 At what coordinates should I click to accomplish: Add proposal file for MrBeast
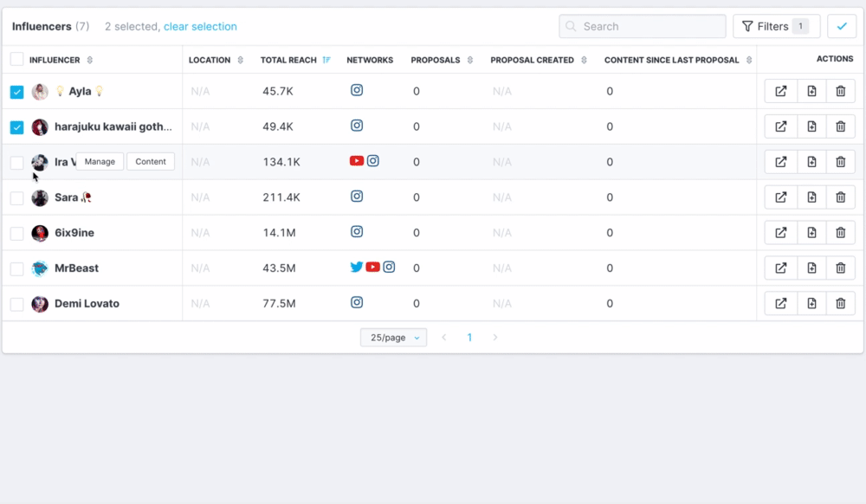(x=811, y=268)
